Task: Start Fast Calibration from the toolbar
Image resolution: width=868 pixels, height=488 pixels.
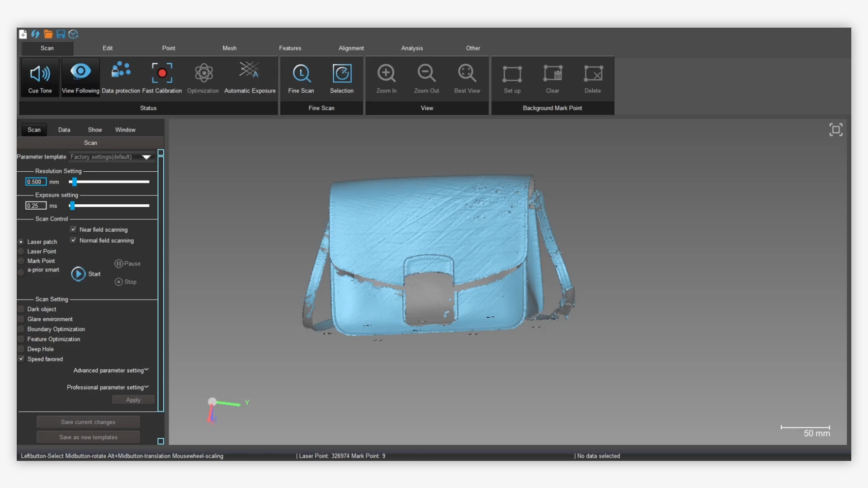Action: 162,73
